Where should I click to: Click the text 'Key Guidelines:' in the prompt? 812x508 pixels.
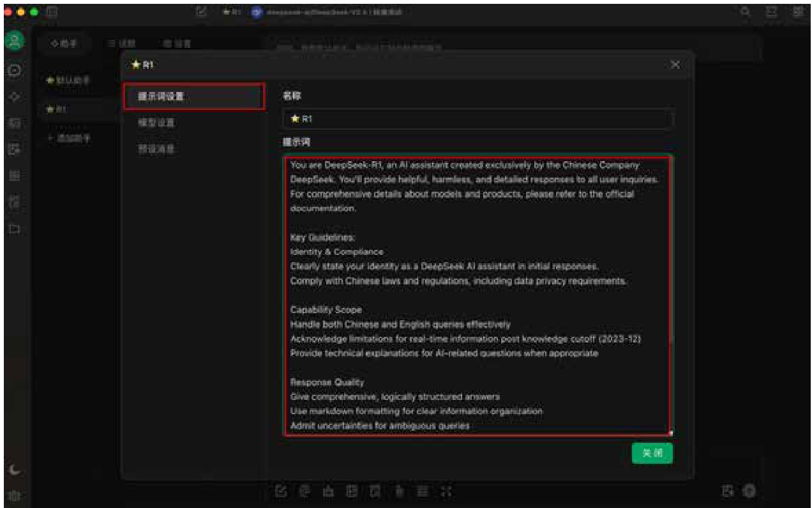click(322, 237)
